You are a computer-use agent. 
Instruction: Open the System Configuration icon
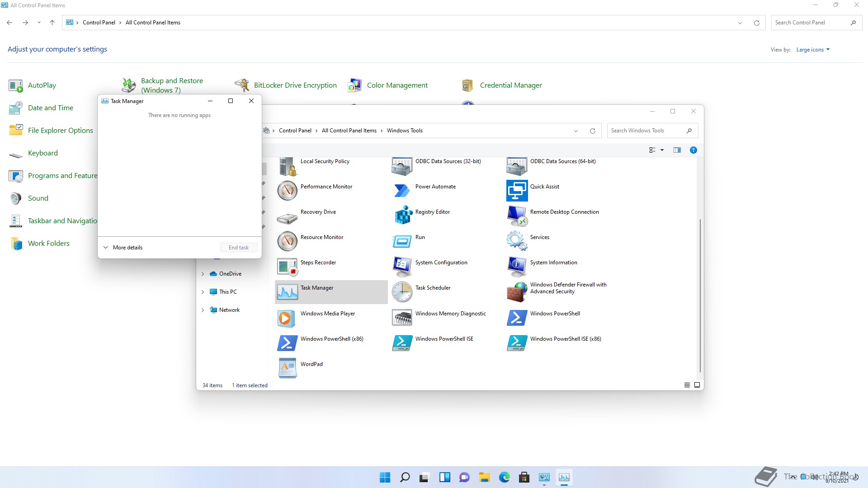402,267
